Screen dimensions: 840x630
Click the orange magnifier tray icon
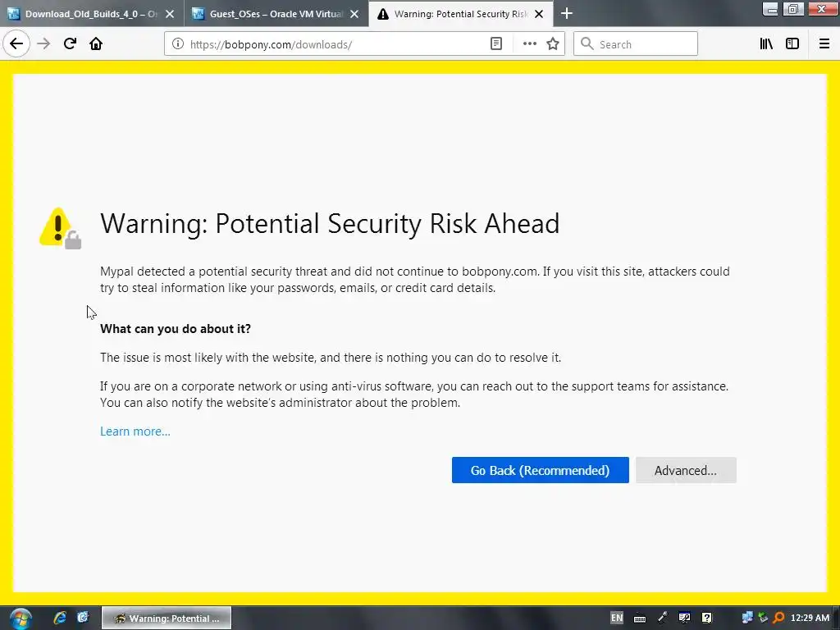(779, 619)
